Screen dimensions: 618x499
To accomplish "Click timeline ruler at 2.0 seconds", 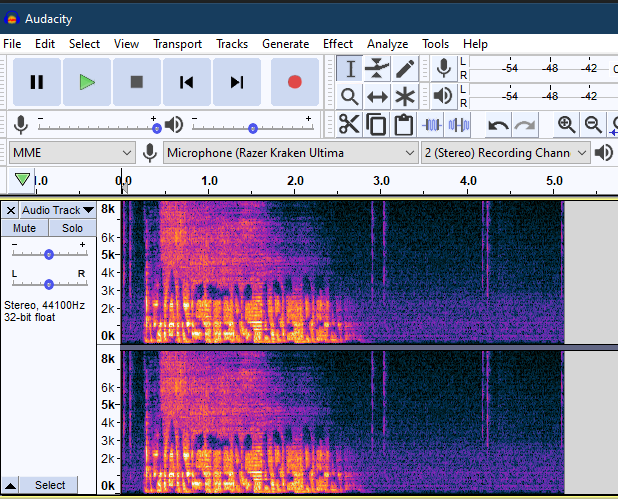I will (295, 181).
